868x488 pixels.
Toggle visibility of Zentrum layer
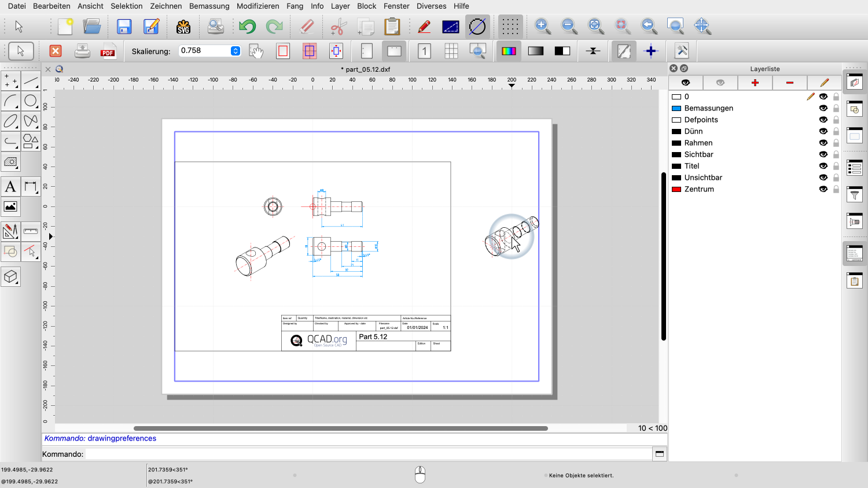(x=823, y=189)
